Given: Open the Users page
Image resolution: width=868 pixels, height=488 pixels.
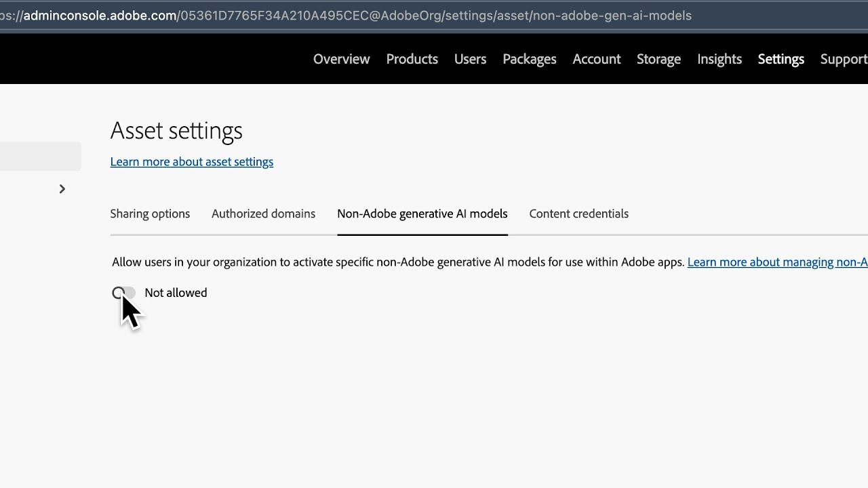Looking at the screenshot, I should (470, 60).
